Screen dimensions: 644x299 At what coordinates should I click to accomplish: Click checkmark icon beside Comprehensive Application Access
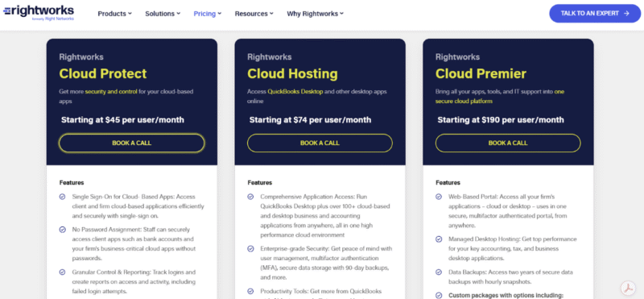pos(250,197)
